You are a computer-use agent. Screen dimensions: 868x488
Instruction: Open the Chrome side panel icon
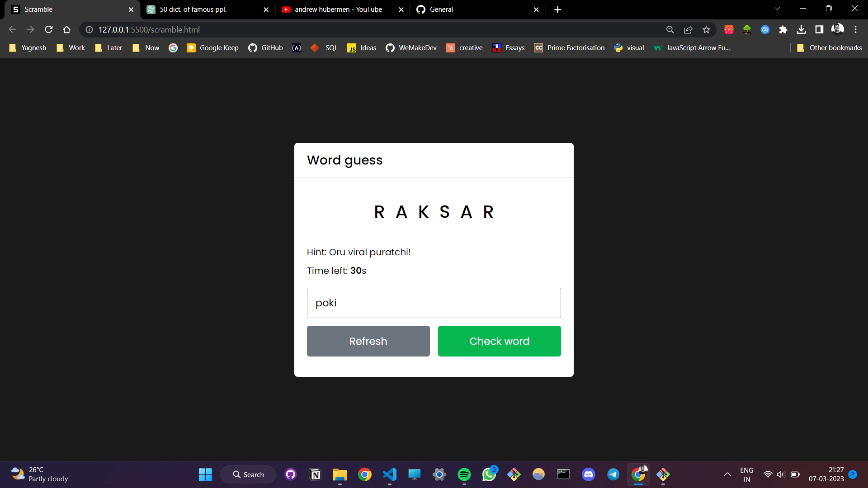pos(820,29)
